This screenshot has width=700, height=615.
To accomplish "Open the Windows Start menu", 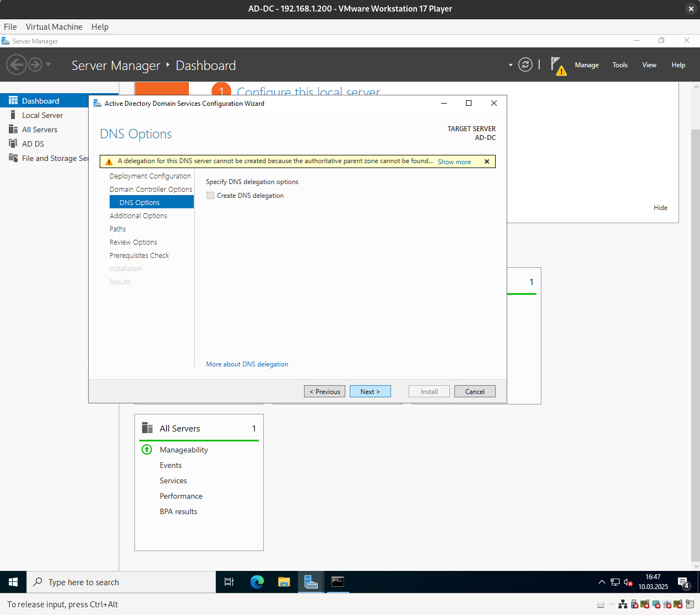I will pyautogui.click(x=13, y=582).
